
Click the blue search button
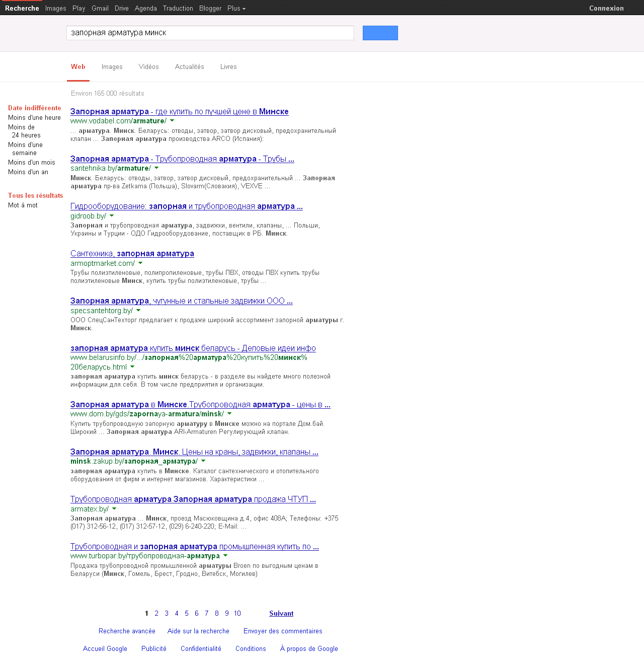(x=380, y=33)
